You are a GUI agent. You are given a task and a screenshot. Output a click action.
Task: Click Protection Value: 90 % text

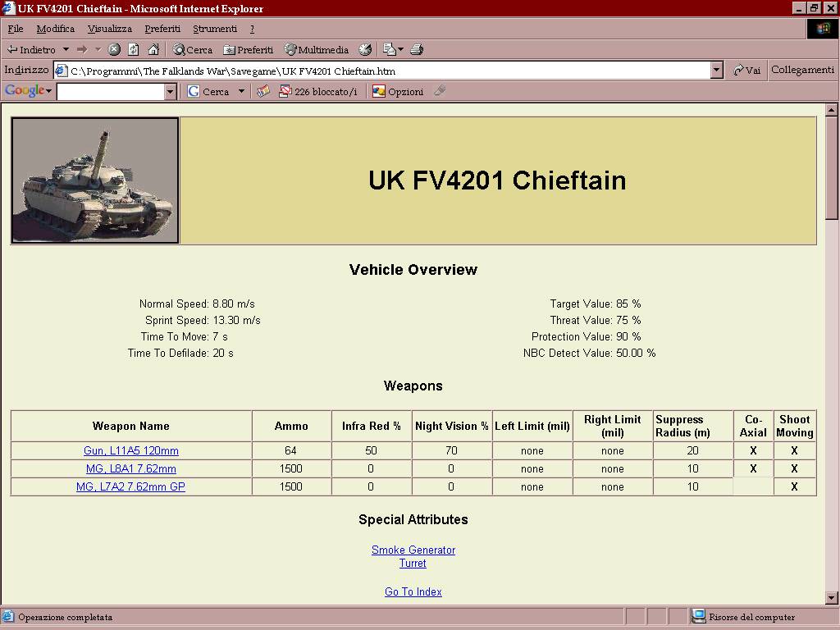click(586, 337)
